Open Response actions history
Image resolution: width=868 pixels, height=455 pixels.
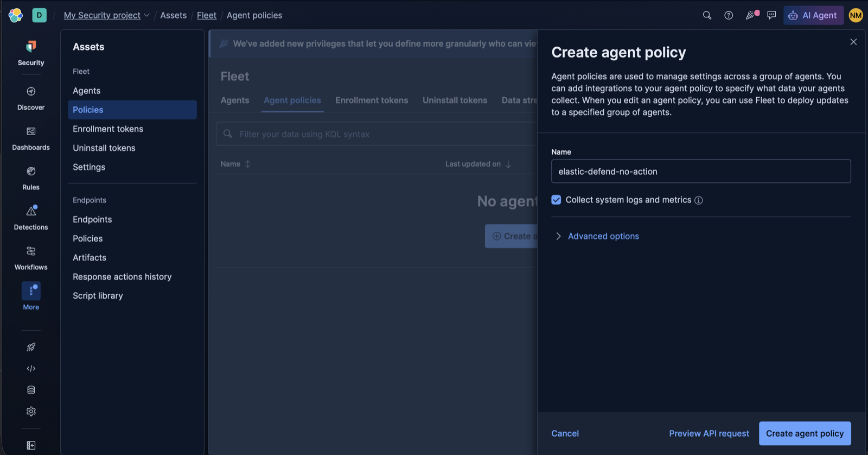click(122, 277)
